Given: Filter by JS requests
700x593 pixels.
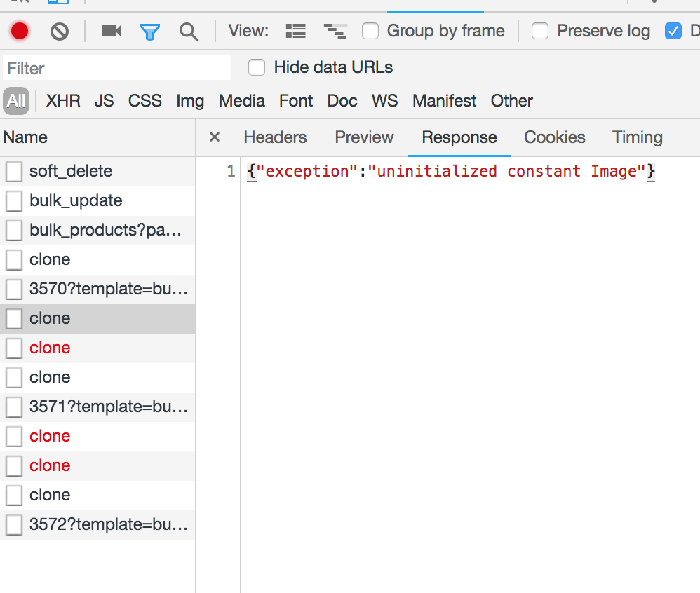Looking at the screenshot, I should 104,101.
